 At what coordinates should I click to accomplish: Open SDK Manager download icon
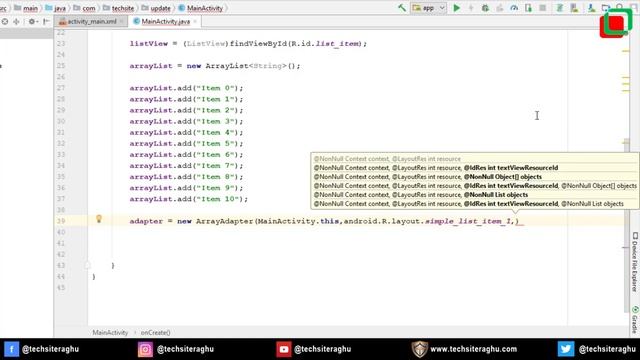591,8
